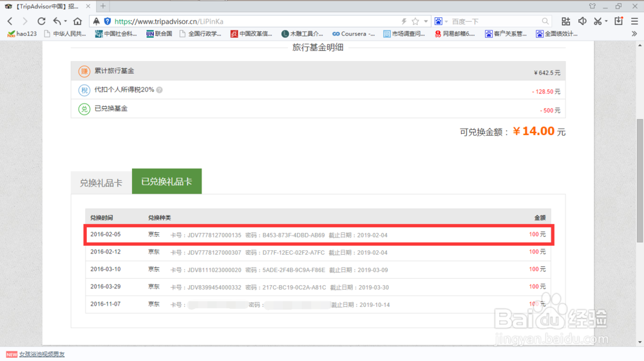644x361 pixels.
Task: Go back to the previous page
Action: click(10, 21)
